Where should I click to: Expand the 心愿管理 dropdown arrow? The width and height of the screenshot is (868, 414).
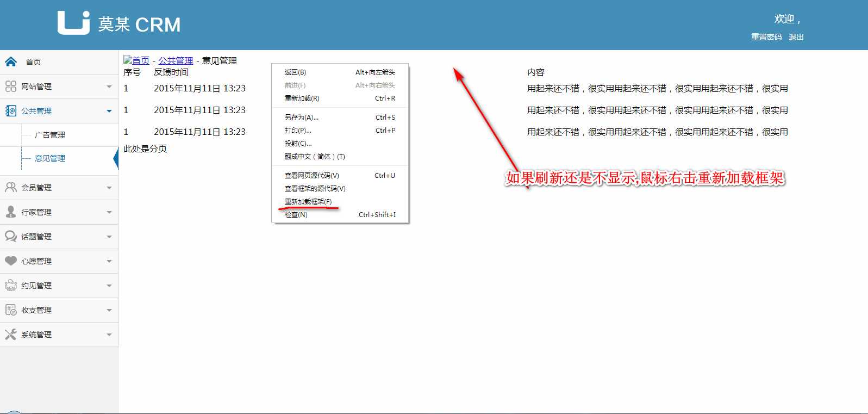(x=109, y=261)
